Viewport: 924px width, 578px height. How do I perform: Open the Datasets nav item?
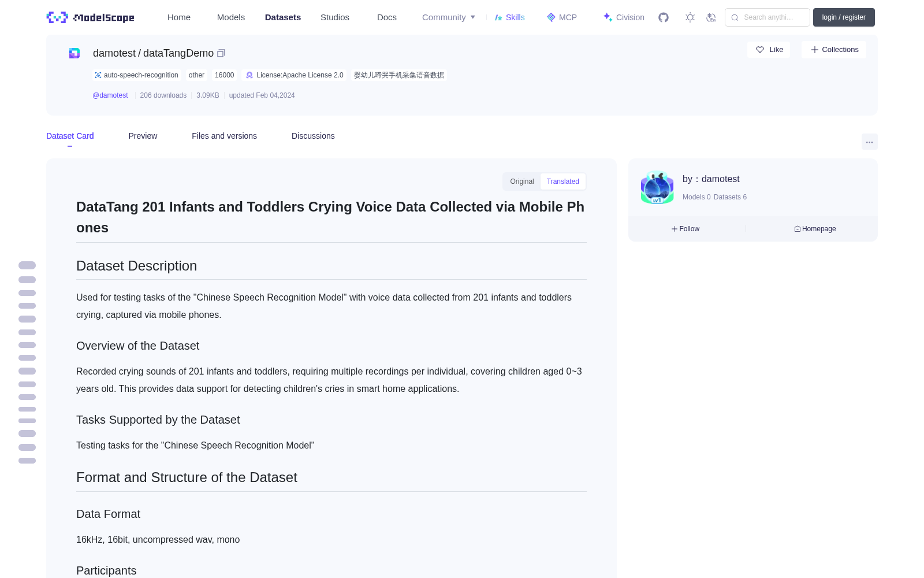point(283,17)
